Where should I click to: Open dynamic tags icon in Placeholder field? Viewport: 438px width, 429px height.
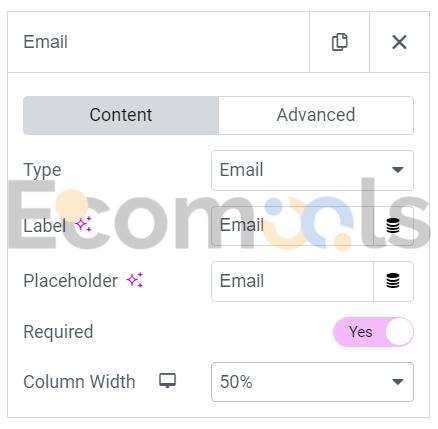pyautogui.click(x=393, y=281)
